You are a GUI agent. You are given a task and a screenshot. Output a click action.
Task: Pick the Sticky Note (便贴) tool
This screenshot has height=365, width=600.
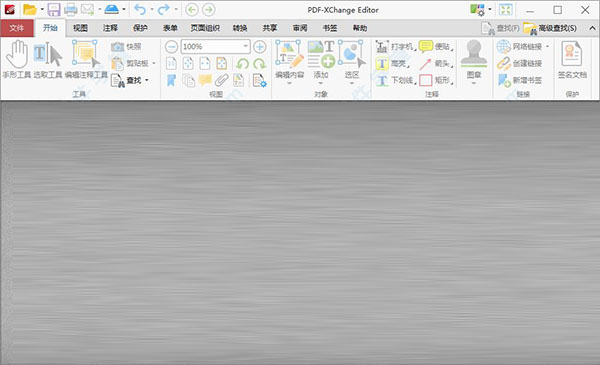coord(436,47)
